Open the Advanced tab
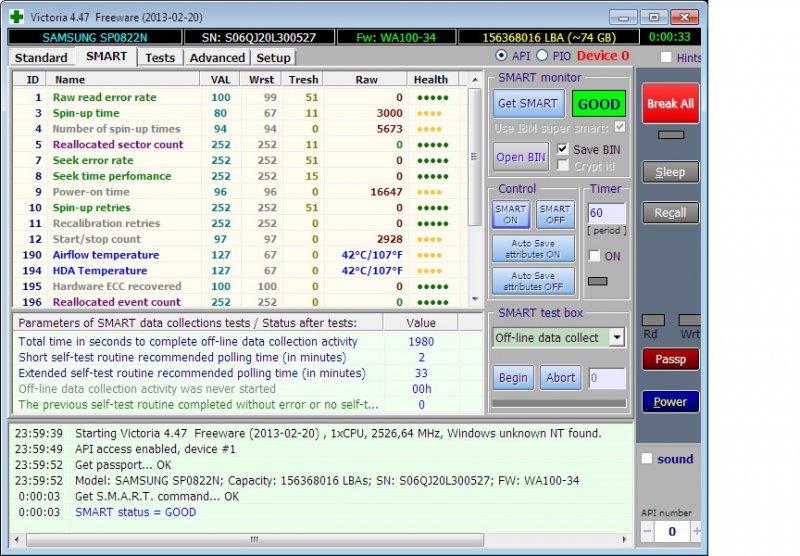Viewport: 800px width, 556px height. (217, 58)
